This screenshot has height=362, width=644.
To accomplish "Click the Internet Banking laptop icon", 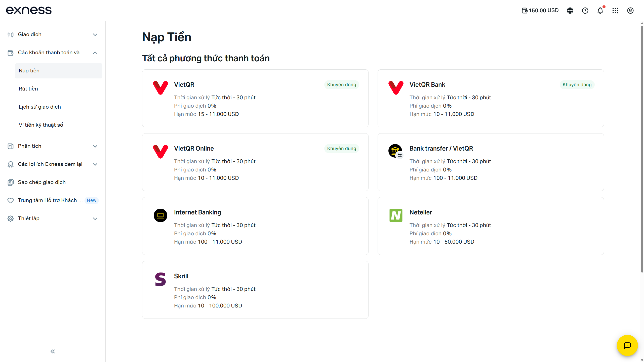I will point(160,215).
